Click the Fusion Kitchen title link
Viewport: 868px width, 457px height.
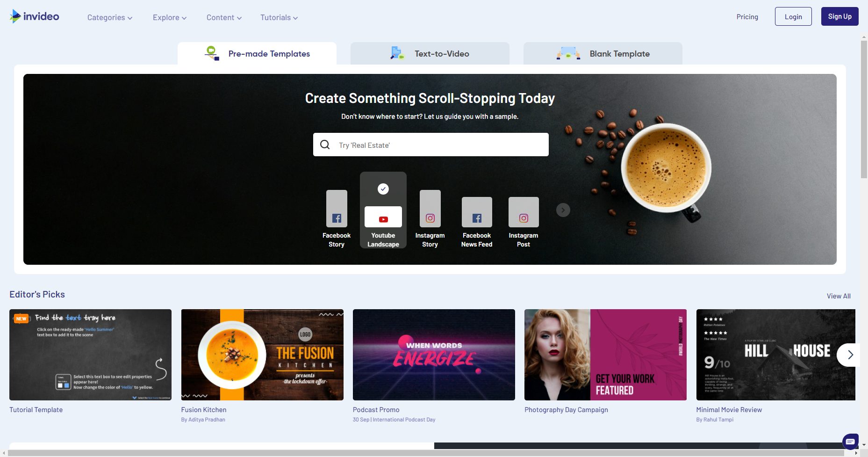204,410
